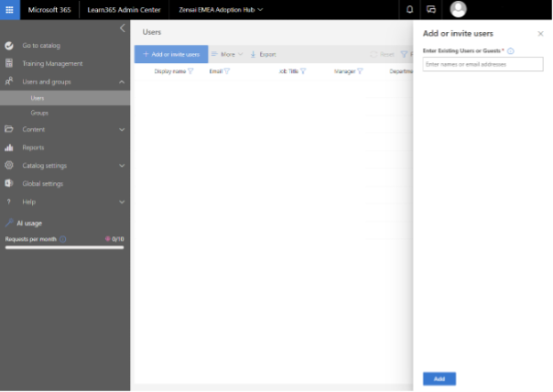Open the feedback chat icon in header

click(x=431, y=9)
